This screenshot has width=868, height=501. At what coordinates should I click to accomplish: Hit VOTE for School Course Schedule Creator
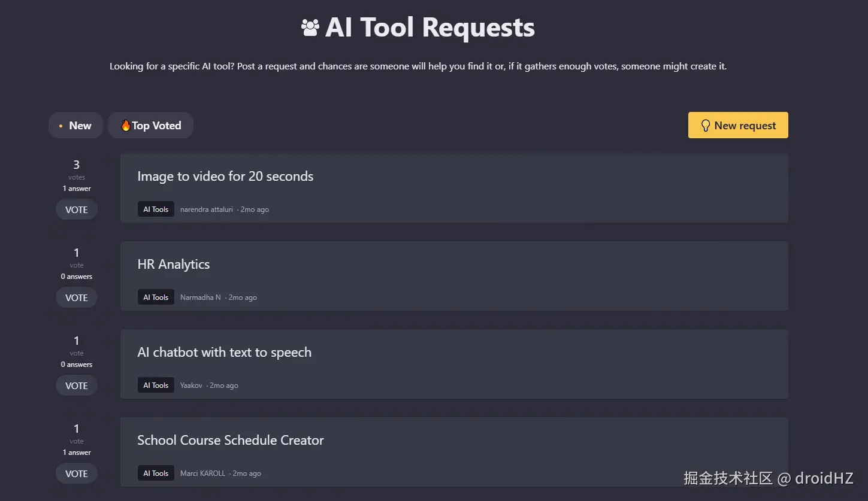click(77, 474)
